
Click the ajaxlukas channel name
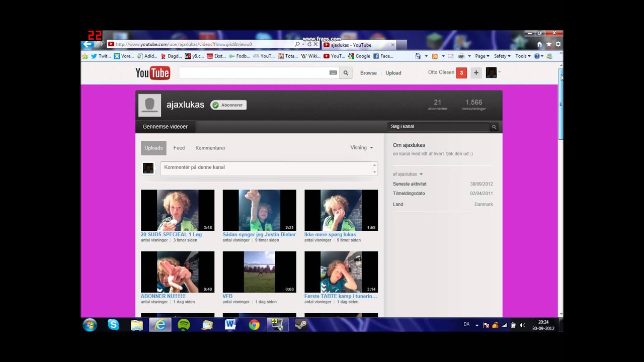pos(185,105)
